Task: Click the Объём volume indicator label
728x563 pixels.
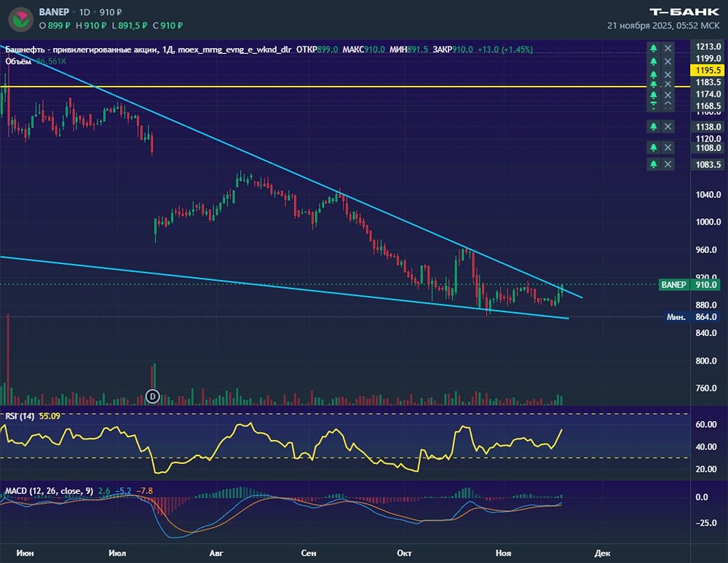Action: pyautogui.click(x=18, y=61)
